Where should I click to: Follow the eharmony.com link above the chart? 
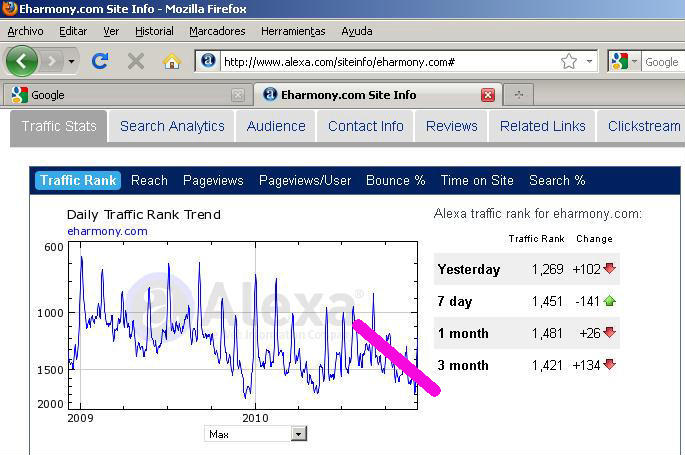pyautogui.click(x=107, y=231)
